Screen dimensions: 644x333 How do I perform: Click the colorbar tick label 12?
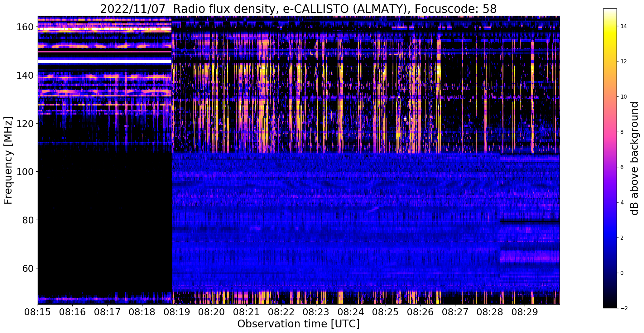624,61
